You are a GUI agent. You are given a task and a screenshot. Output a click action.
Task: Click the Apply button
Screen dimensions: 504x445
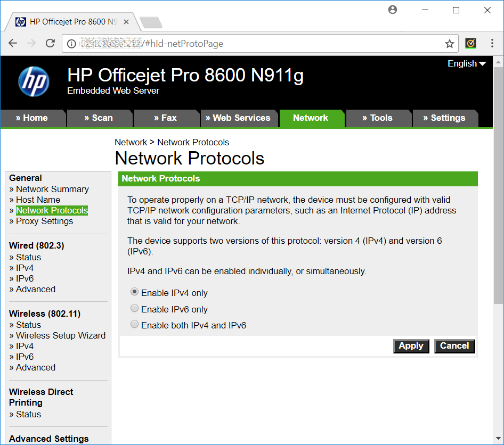pos(411,346)
